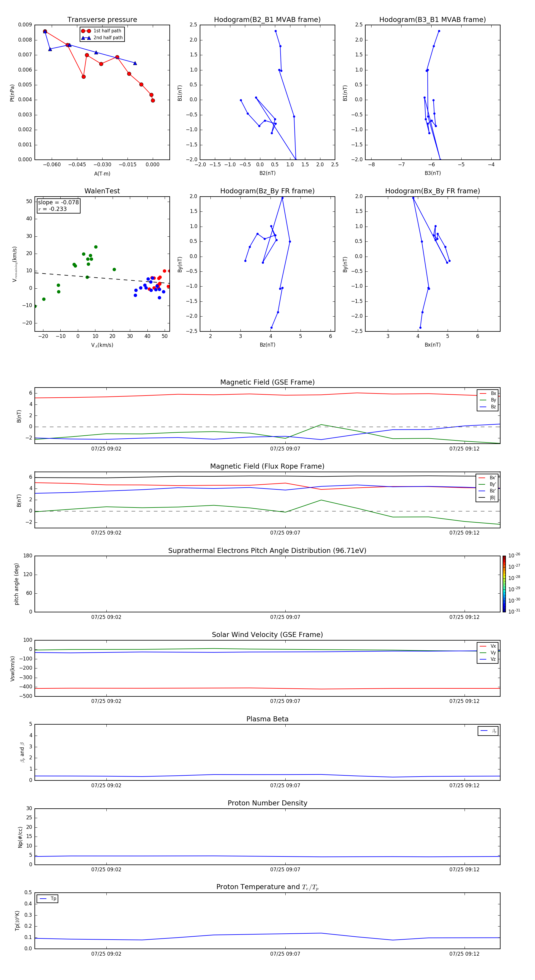This screenshot has width=535, height=980.
Task: Click the 'Bx' legend entry in GSE panel
Action: [x=488, y=393]
